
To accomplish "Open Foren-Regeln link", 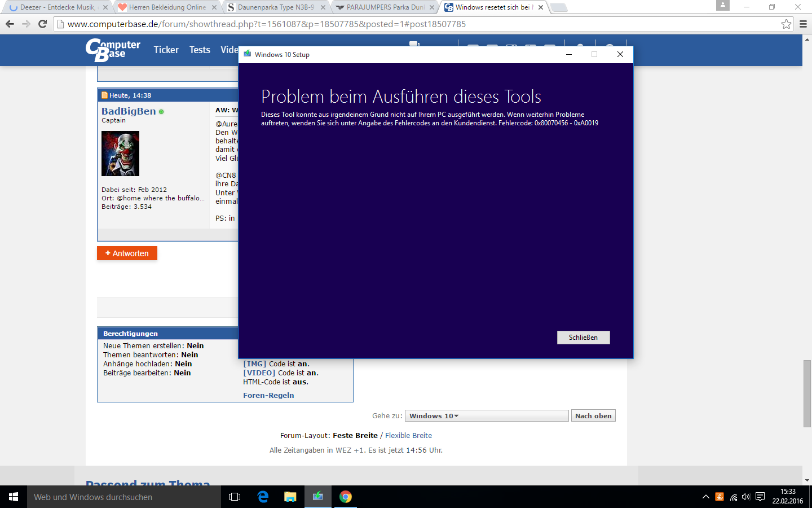I will coord(268,395).
